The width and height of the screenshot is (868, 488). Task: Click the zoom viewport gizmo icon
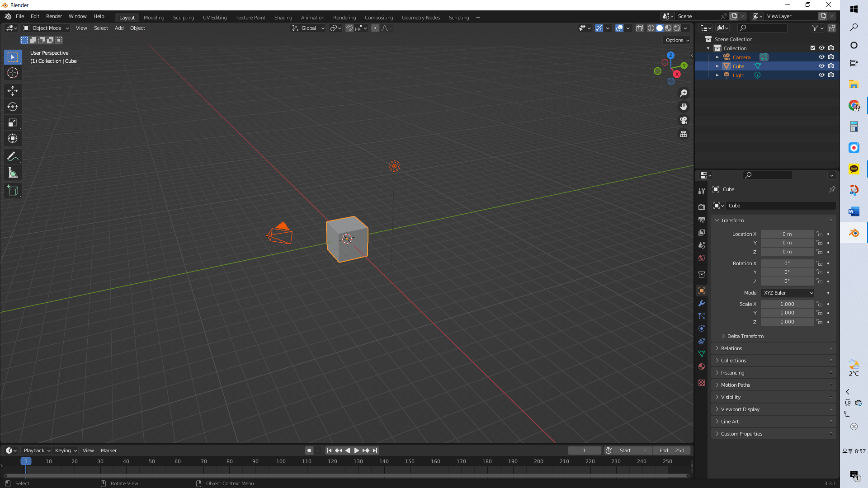[x=684, y=93]
